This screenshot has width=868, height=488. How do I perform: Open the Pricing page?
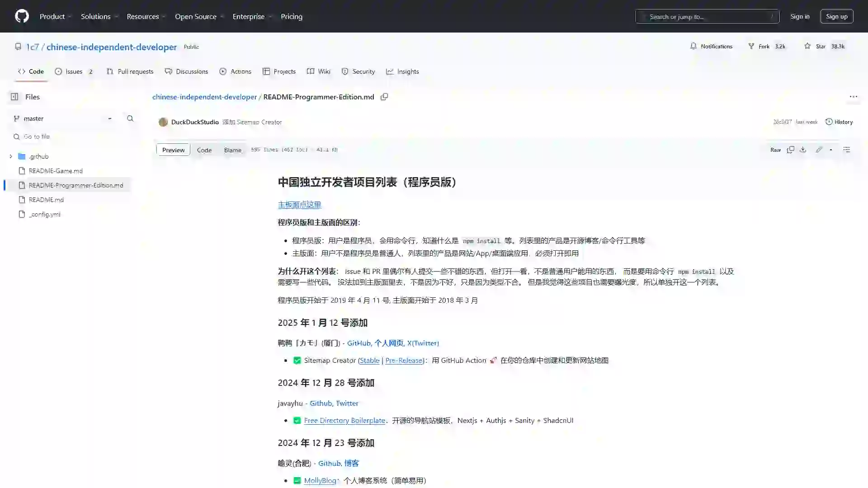(292, 16)
